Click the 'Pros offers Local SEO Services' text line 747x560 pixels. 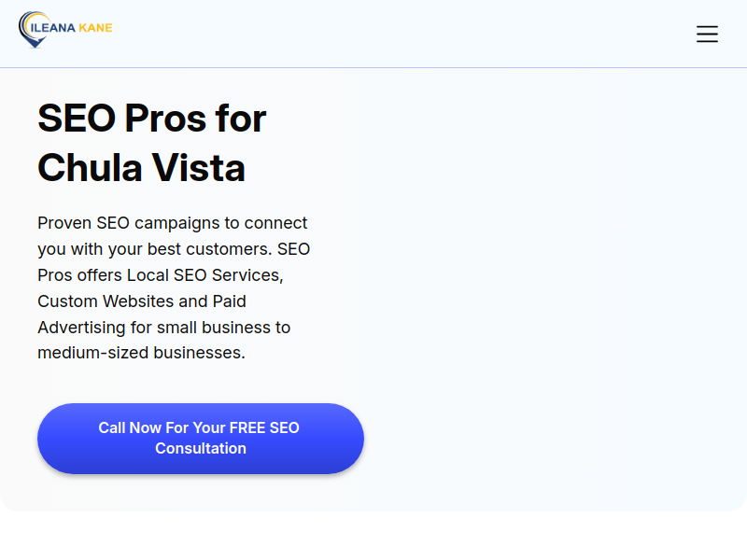pos(161,275)
